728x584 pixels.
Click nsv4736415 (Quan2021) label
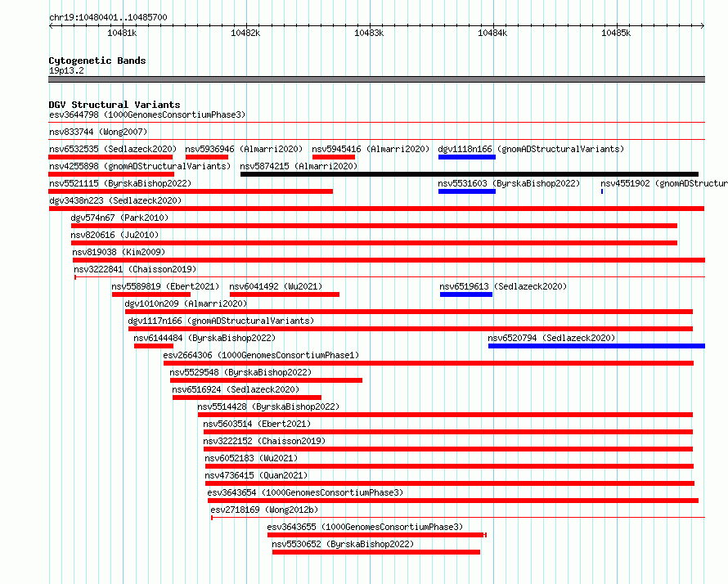[x=256, y=475]
